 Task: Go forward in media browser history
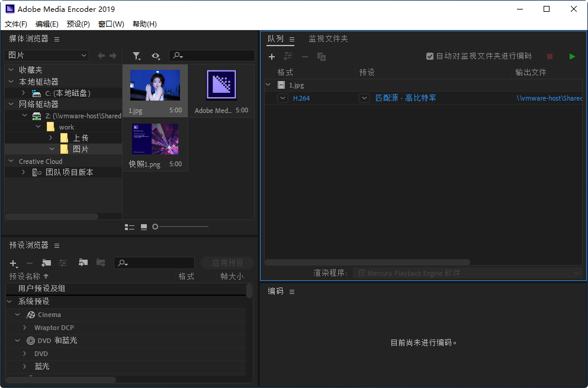(x=113, y=56)
